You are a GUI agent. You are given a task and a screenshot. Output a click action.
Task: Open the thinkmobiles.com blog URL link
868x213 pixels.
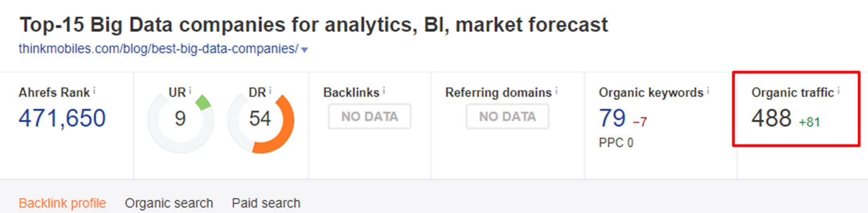pos(159,49)
